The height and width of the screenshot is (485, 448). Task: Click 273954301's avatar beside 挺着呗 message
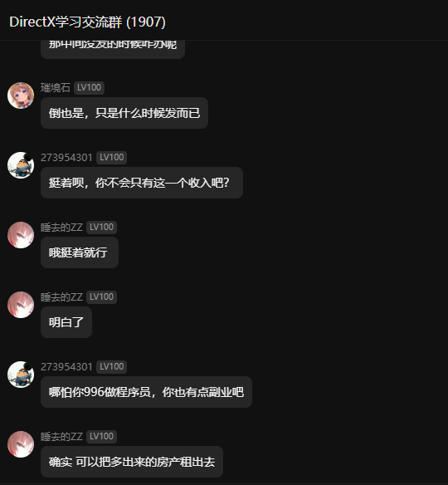pyautogui.click(x=21, y=165)
